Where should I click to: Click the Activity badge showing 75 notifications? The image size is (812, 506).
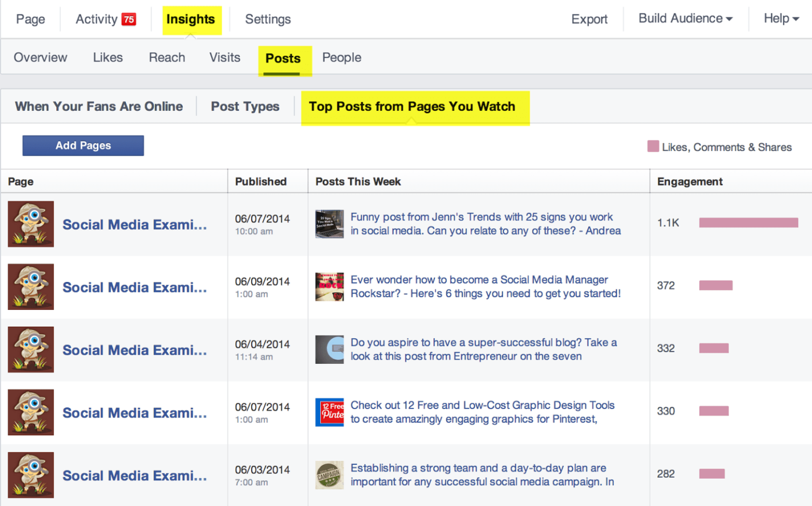tap(129, 19)
